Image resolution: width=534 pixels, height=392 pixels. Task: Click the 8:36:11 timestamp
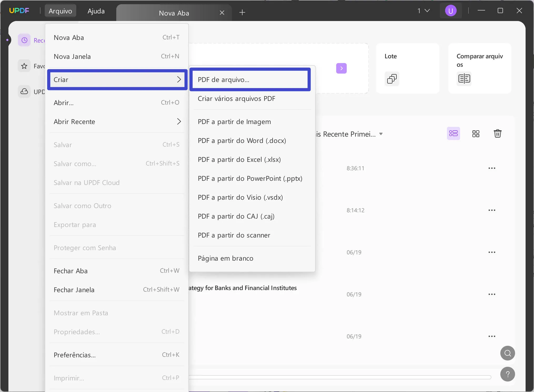tap(355, 168)
